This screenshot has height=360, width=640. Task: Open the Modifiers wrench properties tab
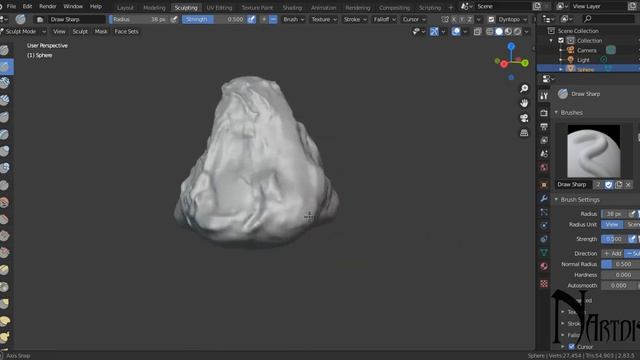tap(544, 198)
